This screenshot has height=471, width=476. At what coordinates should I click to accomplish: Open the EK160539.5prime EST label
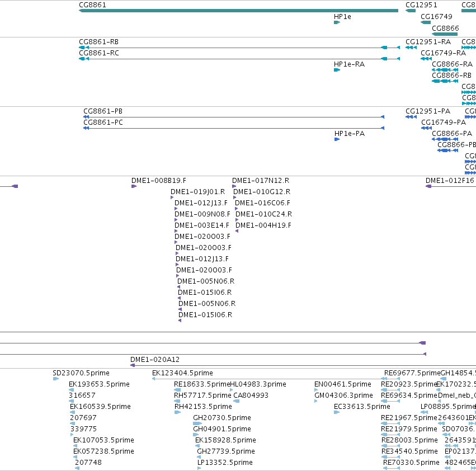(x=100, y=406)
